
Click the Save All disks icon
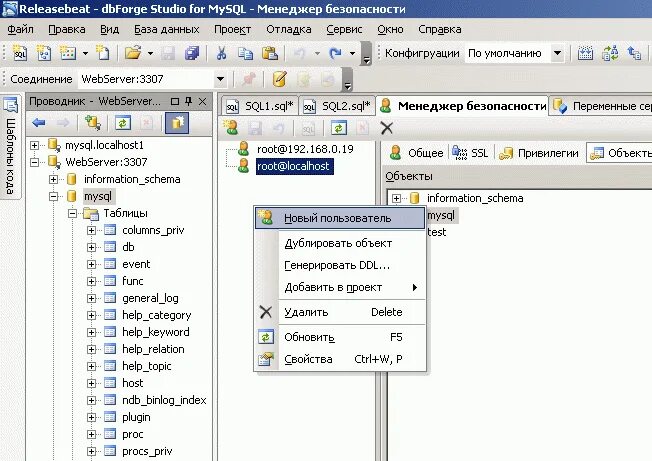coord(192,53)
